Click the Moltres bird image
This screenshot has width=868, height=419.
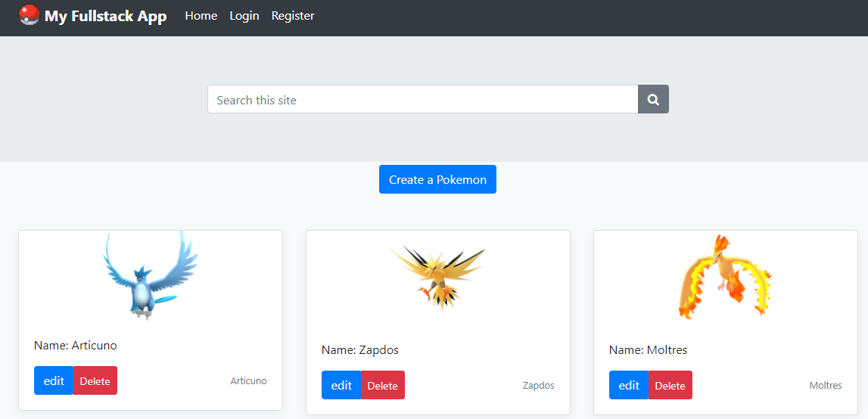(x=725, y=278)
